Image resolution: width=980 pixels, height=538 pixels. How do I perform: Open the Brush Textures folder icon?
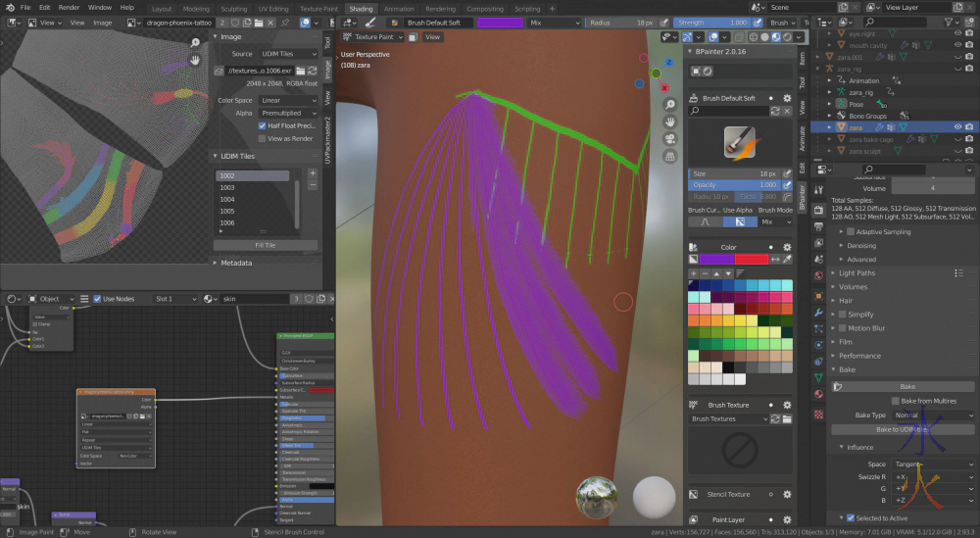tap(787, 418)
